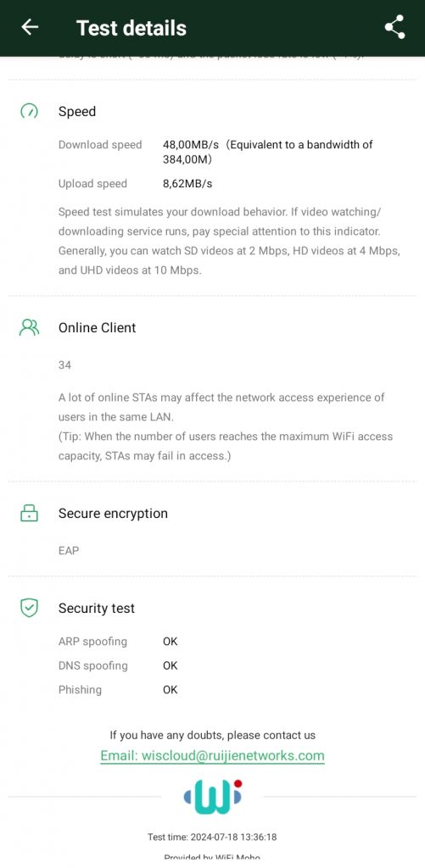Tap the back arrow icon
The width and height of the screenshot is (425, 868).
[30, 27]
